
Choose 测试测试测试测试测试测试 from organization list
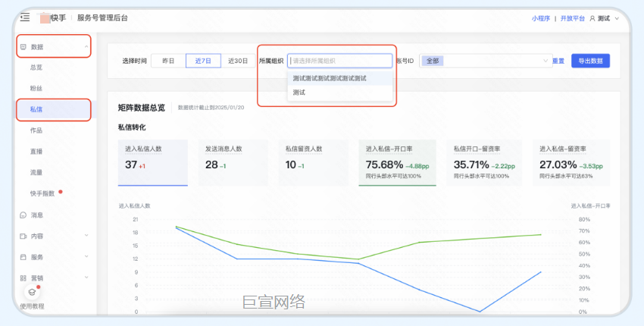point(330,78)
